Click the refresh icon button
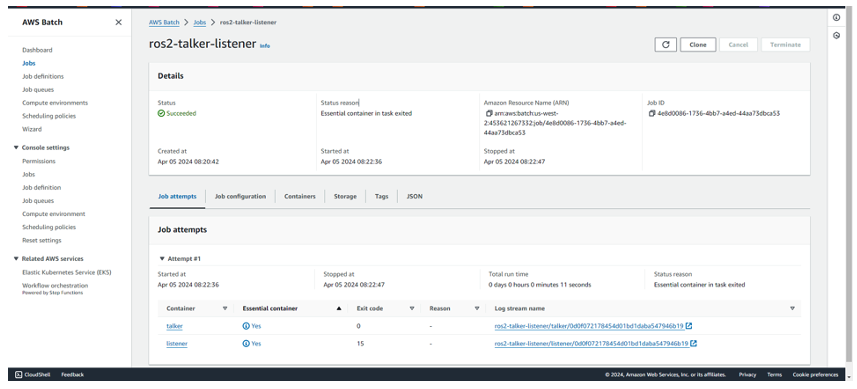This screenshot has width=857, height=389. [x=665, y=45]
